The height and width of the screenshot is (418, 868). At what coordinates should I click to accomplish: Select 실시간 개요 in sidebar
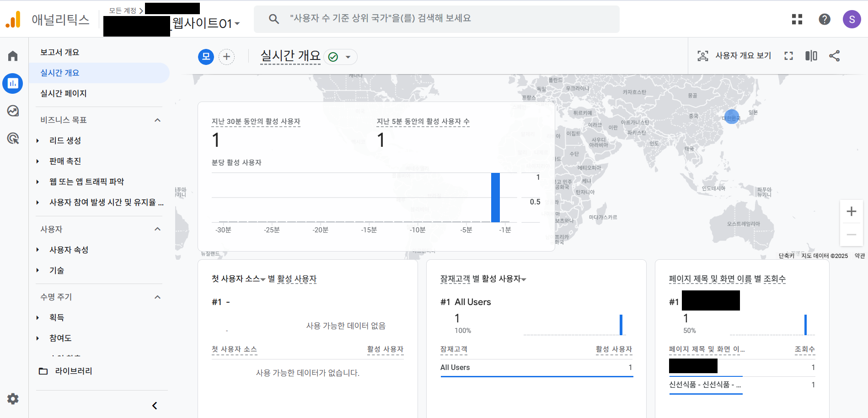(99, 73)
